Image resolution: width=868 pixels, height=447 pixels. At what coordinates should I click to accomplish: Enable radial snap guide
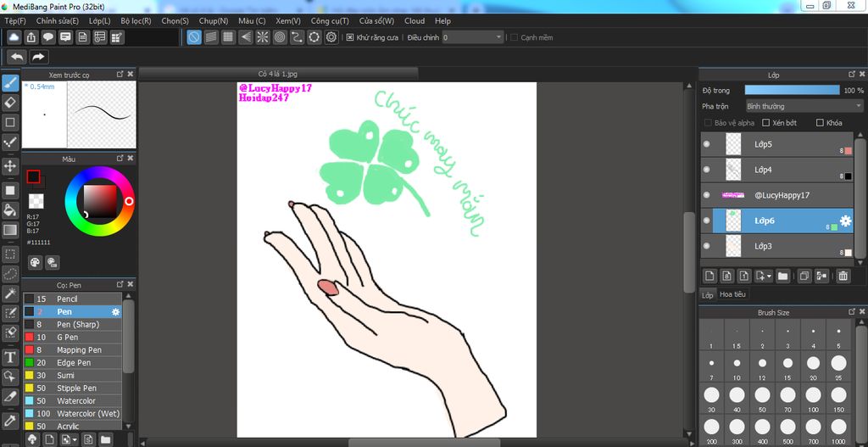tap(263, 37)
